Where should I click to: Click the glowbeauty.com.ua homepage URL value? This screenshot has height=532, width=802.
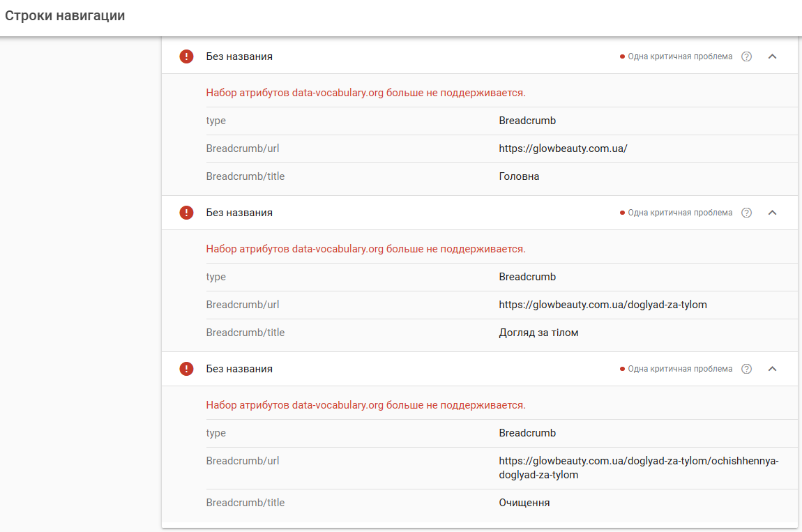[x=563, y=149]
